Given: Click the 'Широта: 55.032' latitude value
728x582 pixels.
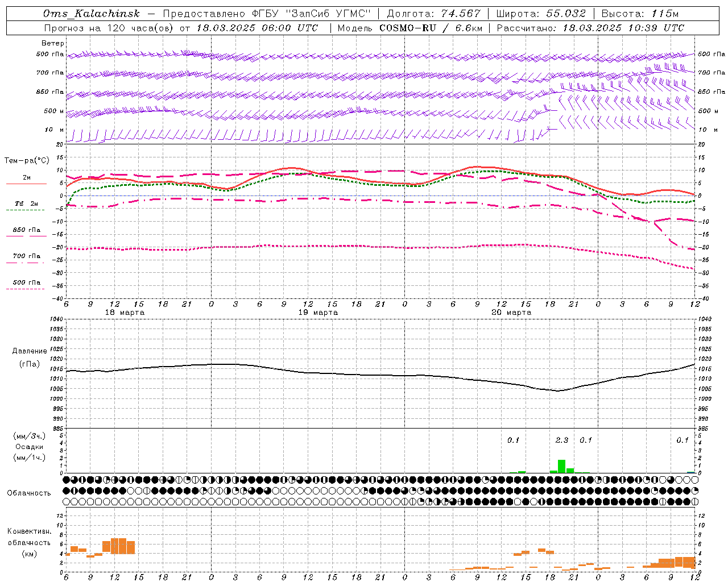Looking at the screenshot, I should click(541, 14).
